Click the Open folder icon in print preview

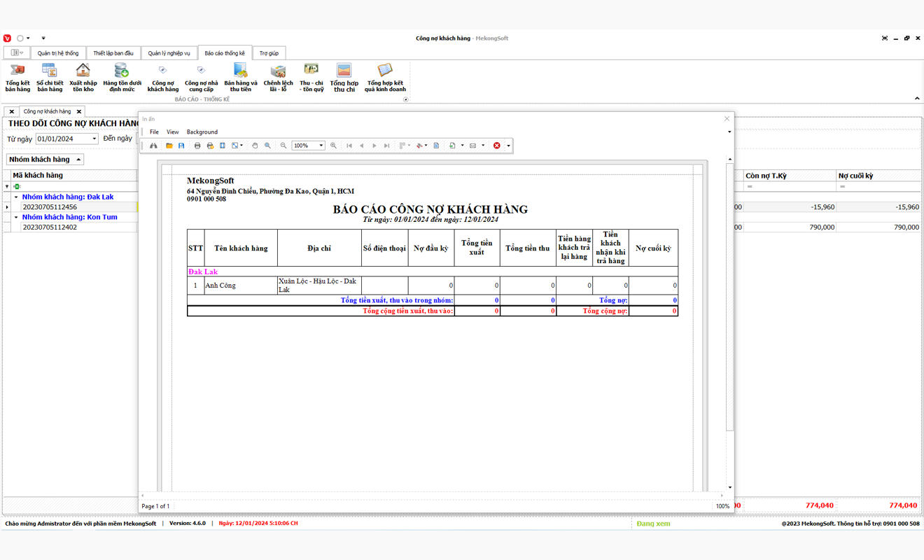[x=169, y=146]
